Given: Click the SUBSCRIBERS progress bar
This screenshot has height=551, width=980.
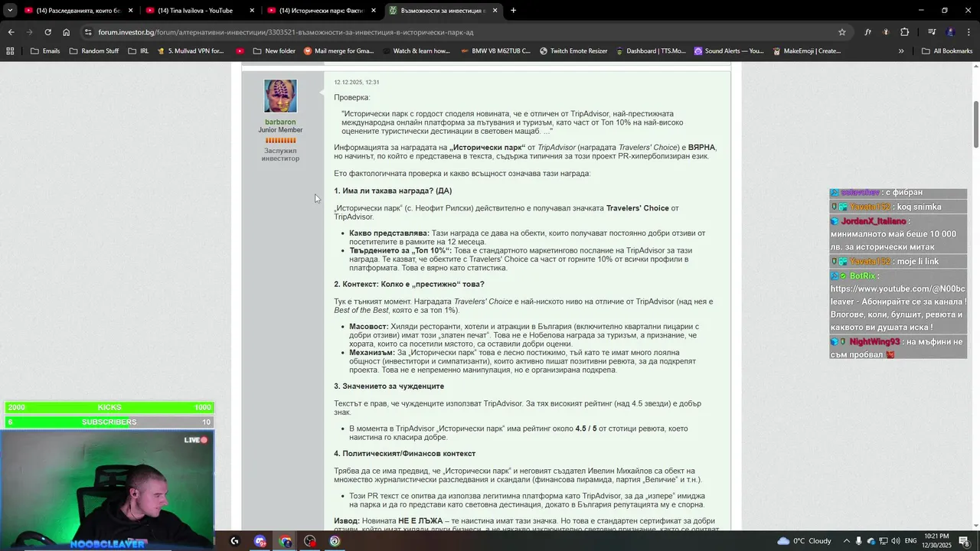Looking at the screenshot, I should [x=109, y=422].
